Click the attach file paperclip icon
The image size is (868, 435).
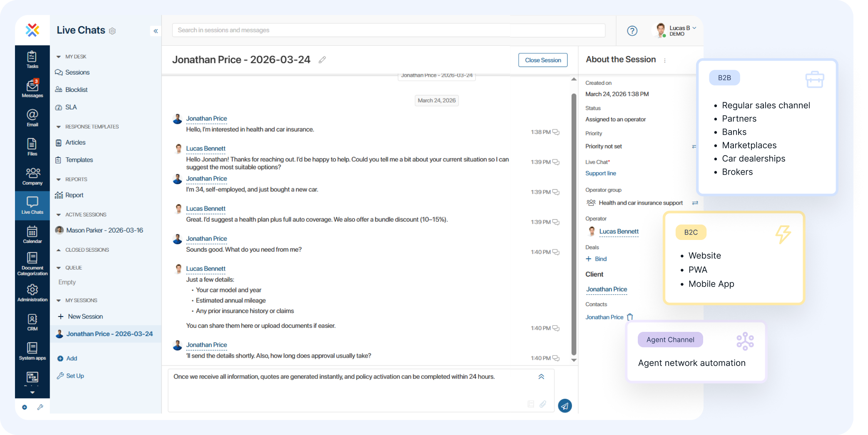click(543, 404)
